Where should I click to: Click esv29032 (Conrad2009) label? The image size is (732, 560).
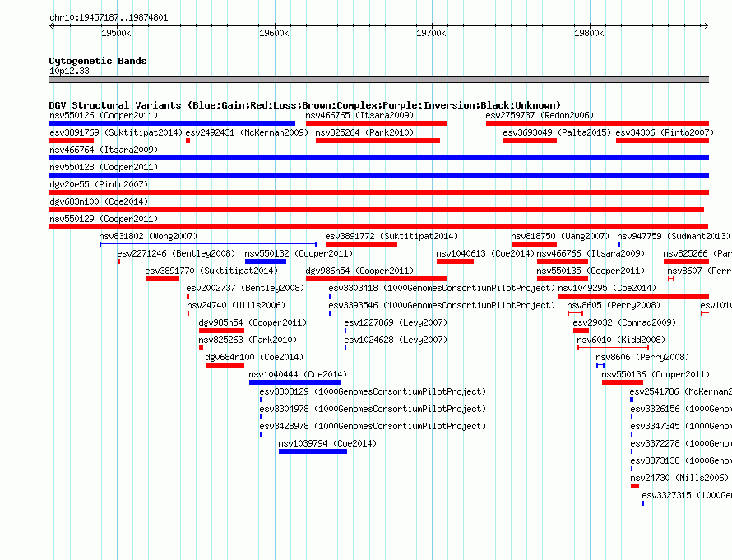pos(624,322)
